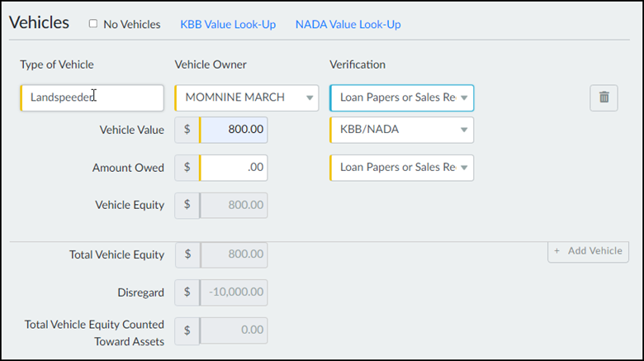
Task: Click Total Vehicle Equity Counted Toward Assets field
Action: tap(234, 330)
